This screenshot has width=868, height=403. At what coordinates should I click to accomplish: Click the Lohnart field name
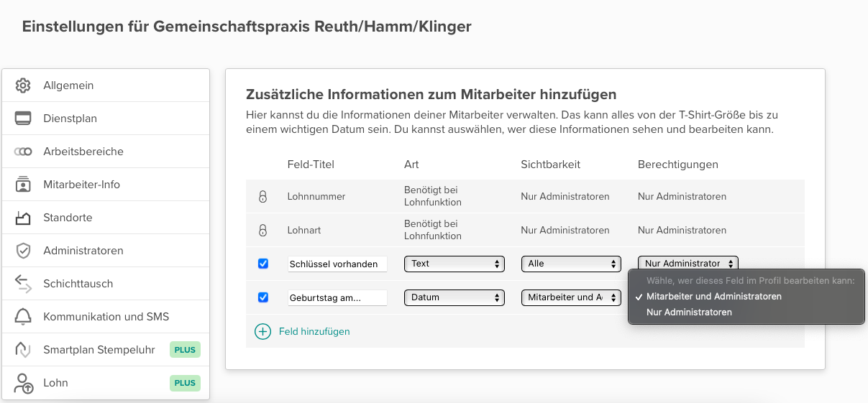(x=304, y=231)
